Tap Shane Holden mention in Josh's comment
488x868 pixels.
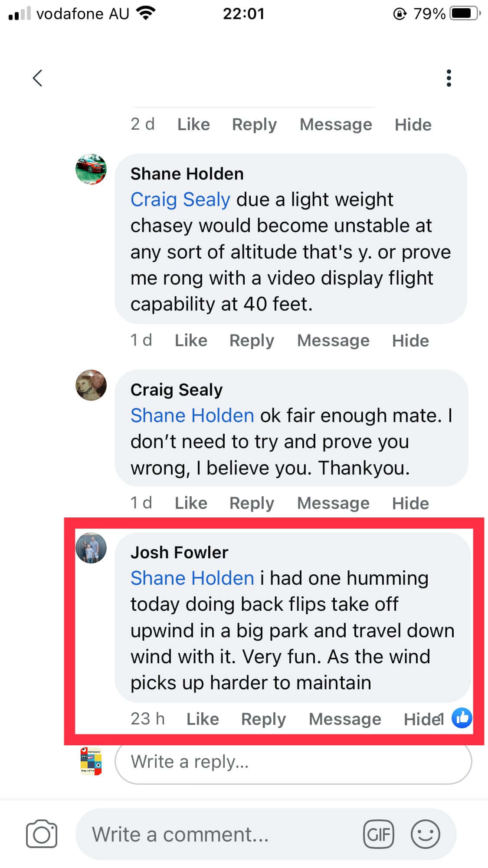[x=192, y=578]
